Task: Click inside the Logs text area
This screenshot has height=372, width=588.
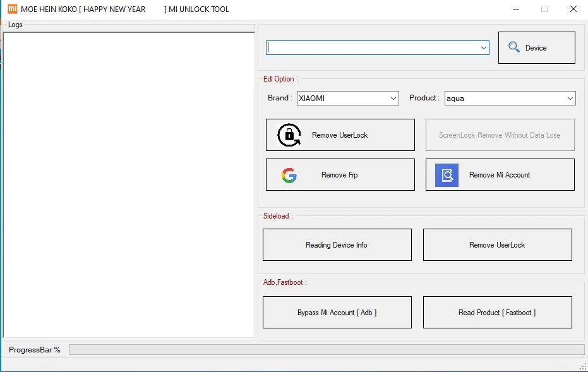Action: 129,185
